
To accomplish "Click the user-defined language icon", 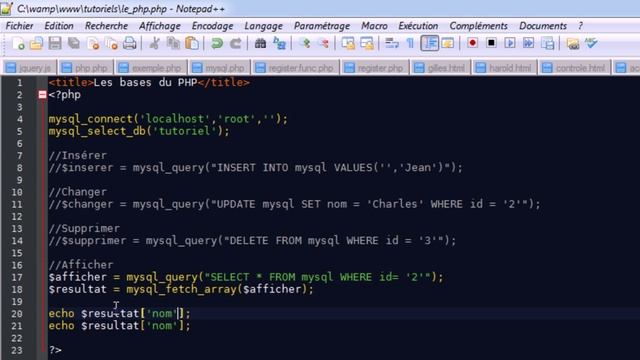I will pyautogui.click(x=448, y=43).
